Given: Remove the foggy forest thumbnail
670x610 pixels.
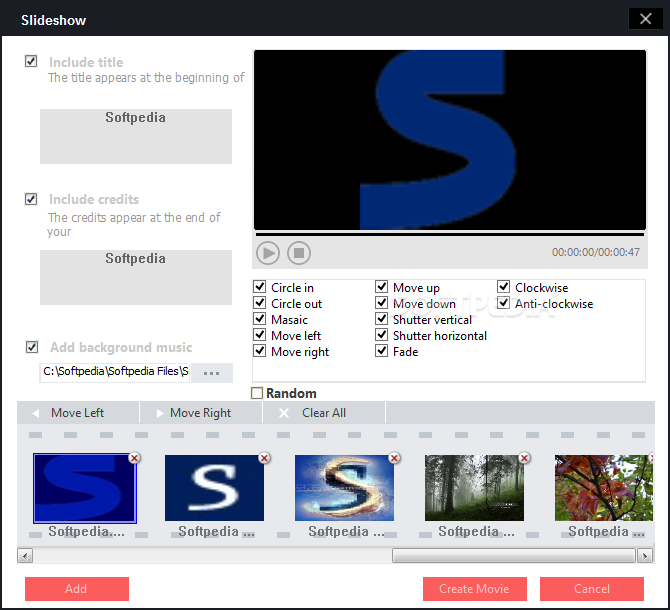Looking at the screenshot, I should (x=524, y=458).
